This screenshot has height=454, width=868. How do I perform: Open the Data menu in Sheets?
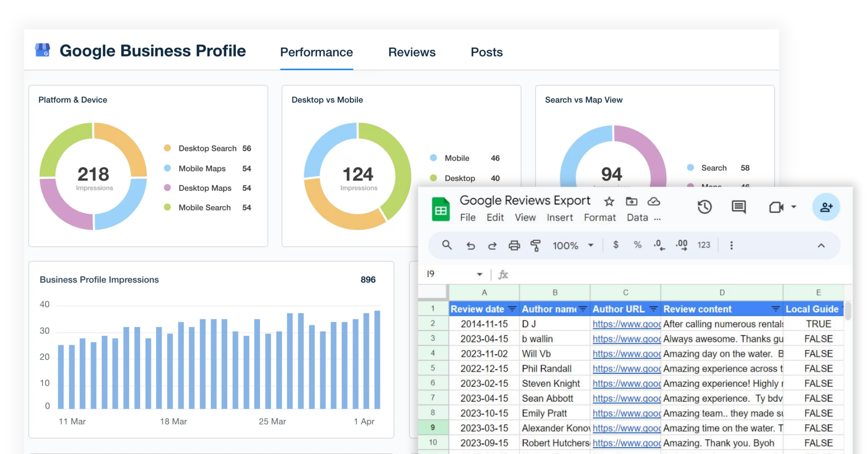pyautogui.click(x=637, y=218)
